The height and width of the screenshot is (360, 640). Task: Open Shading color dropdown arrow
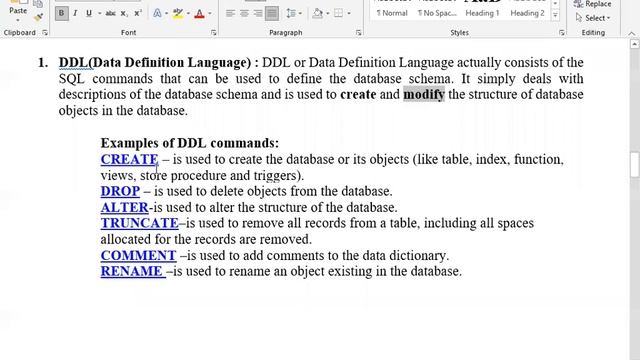click(x=328, y=13)
